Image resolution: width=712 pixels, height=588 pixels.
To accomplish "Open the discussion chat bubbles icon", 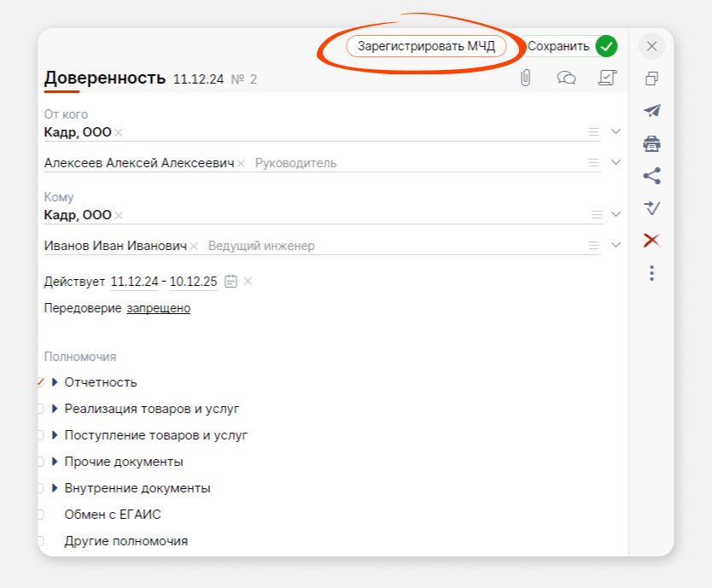I will coord(566,79).
